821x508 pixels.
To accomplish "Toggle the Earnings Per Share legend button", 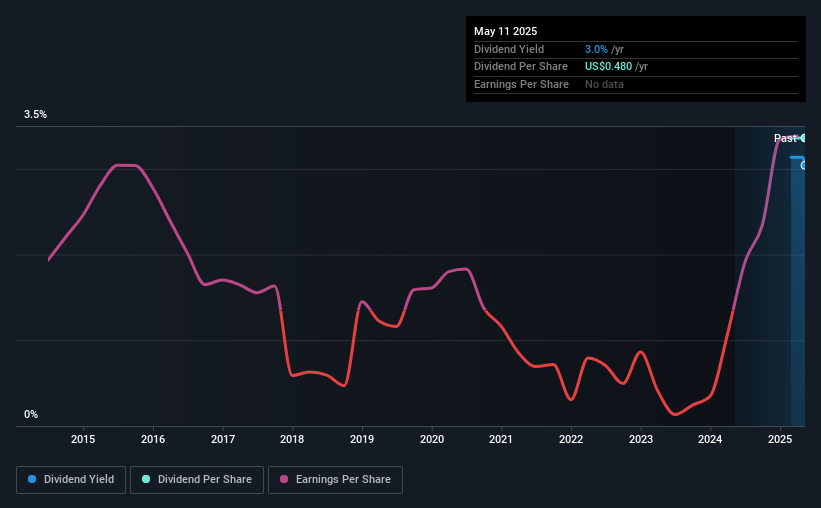I will (x=335, y=480).
